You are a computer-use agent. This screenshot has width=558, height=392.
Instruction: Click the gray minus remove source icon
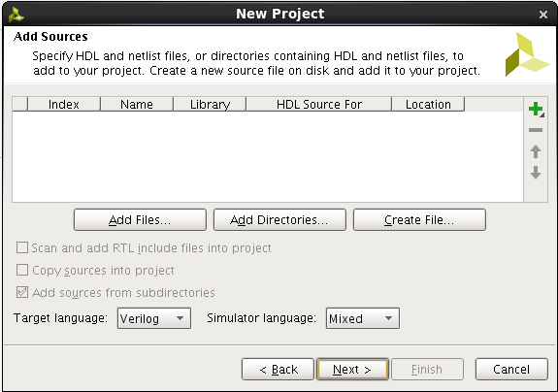[x=536, y=130]
